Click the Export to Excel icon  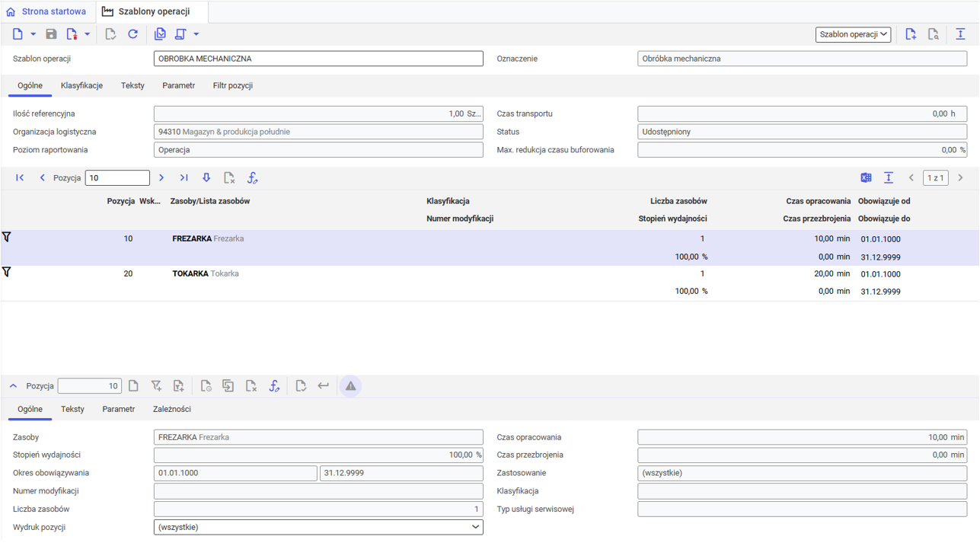[866, 178]
